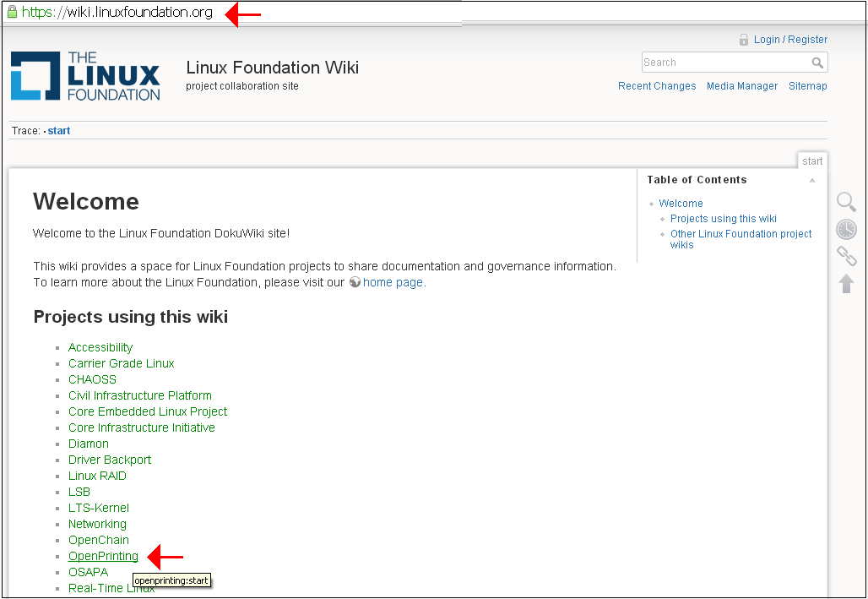Viewport: 868px width, 599px height.
Task: Jump to Other Linux Foundation project wikis
Action: coord(741,239)
